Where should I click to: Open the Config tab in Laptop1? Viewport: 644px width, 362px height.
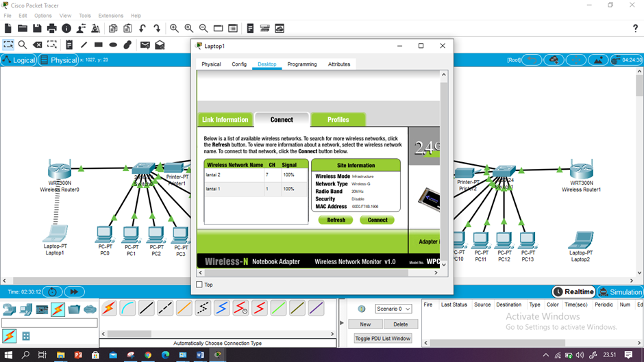[239, 64]
